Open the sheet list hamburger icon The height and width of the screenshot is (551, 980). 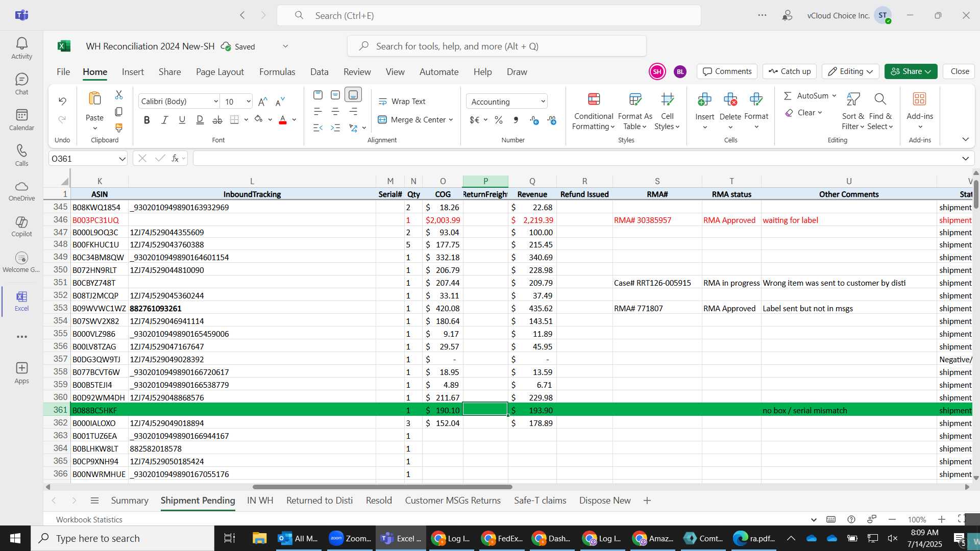point(94,500)
